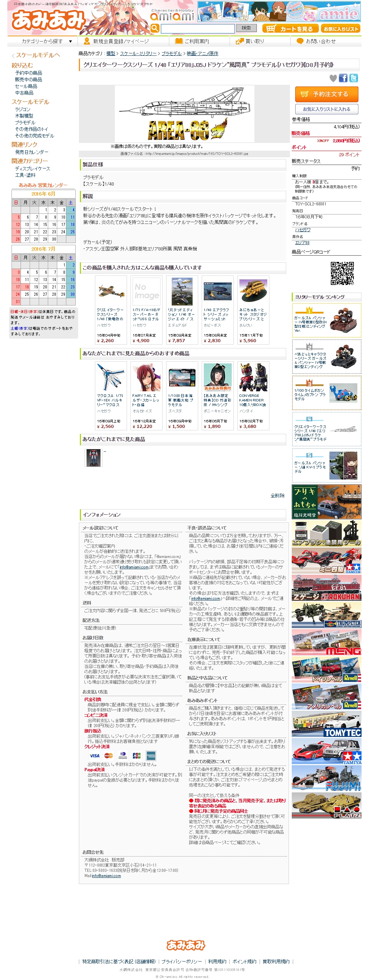Click the Twitter share icon
Viewport: 372px width, 980px height.
pos(354,78)
